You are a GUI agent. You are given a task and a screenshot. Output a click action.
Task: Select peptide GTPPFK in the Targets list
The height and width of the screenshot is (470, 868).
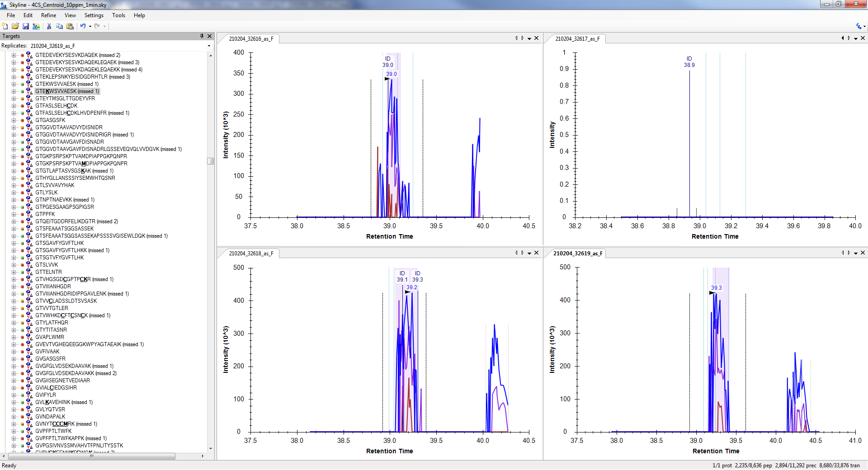[45, 214]
